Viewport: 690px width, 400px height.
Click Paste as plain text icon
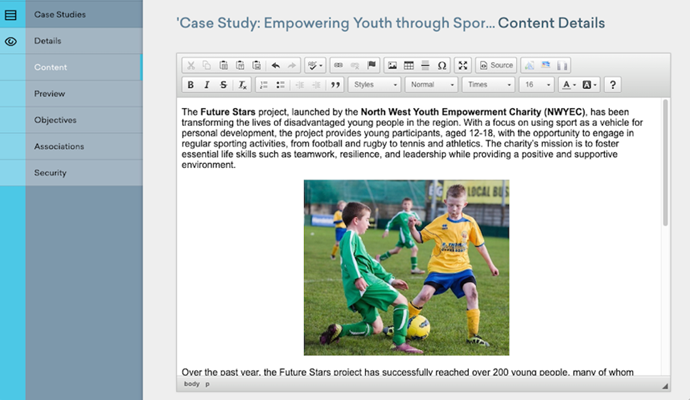click(240, 66)
